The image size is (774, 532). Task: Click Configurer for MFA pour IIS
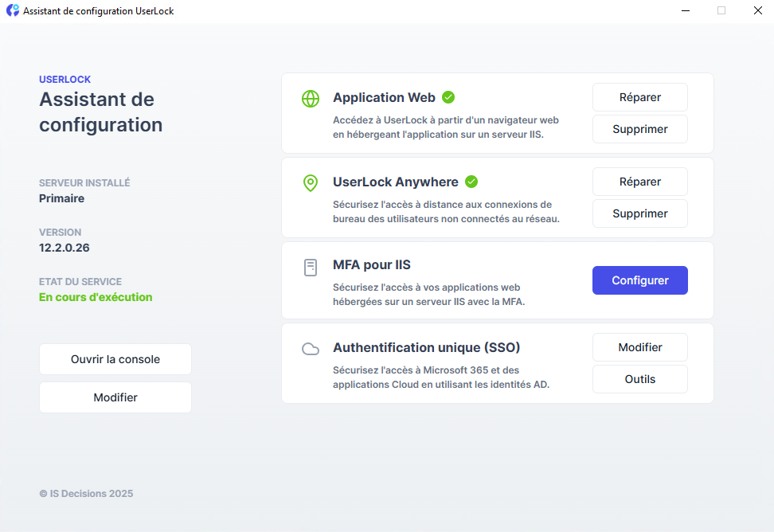coord(639,280)
